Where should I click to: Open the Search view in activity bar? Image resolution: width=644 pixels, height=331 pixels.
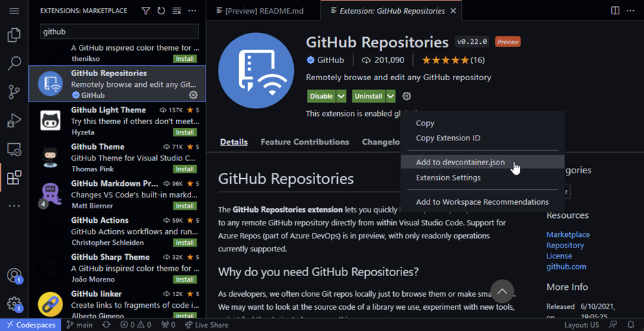pyautogui.click(x=14, y=63)
